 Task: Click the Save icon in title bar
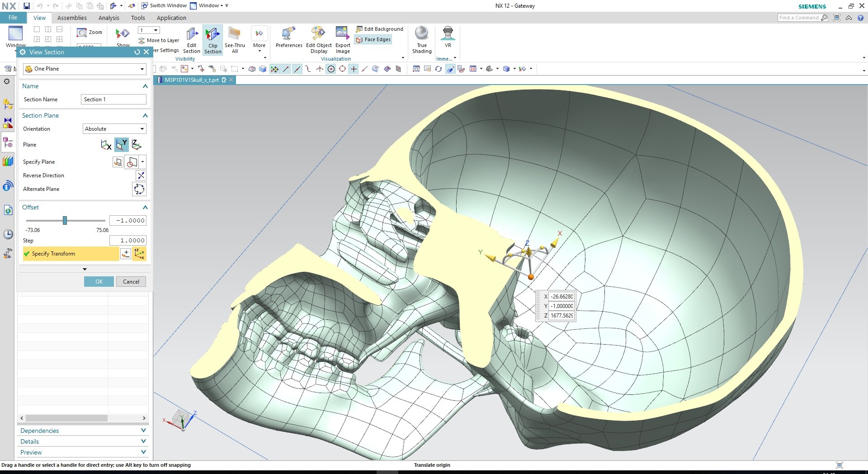coord(27,6)
